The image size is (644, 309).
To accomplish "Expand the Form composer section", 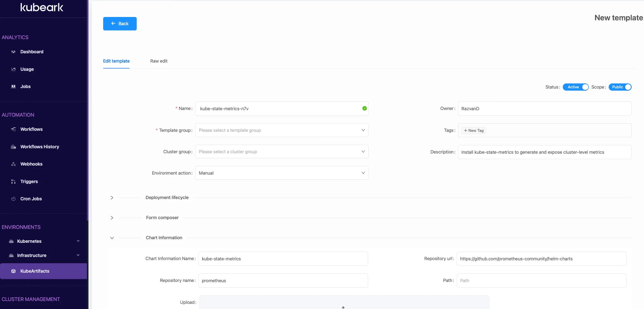I will (112, 218).
